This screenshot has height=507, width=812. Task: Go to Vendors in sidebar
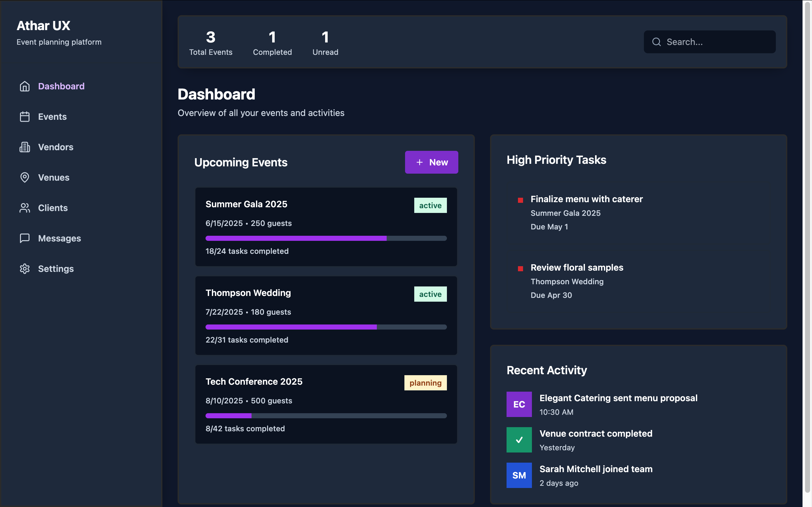(56, 147)
